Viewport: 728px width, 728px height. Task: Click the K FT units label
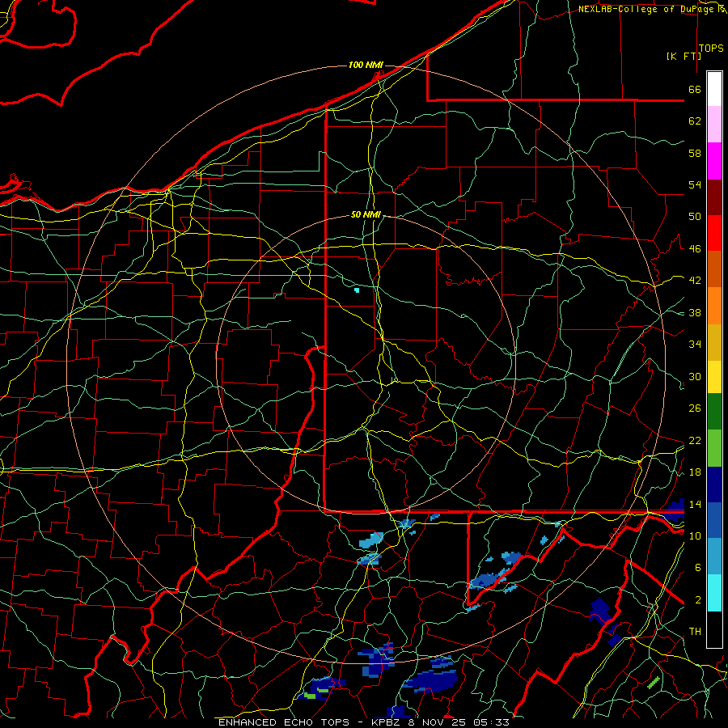coord(684,56)
